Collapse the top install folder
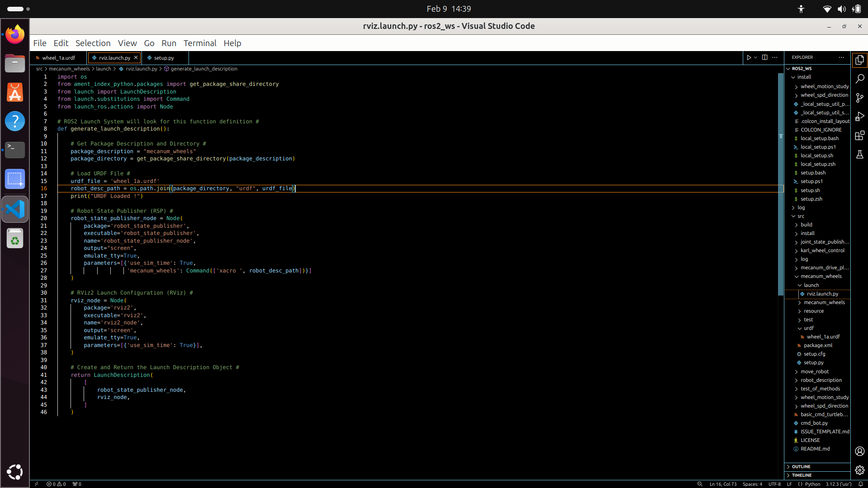Screen dimensions: 868x488 817,77
